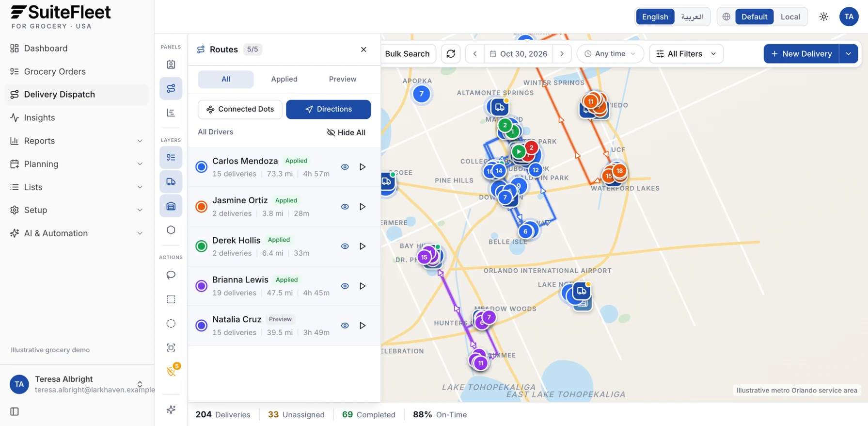Switch to the Preview routes tab
Viewport: 868px width, 426px height.
pos(342,79)
